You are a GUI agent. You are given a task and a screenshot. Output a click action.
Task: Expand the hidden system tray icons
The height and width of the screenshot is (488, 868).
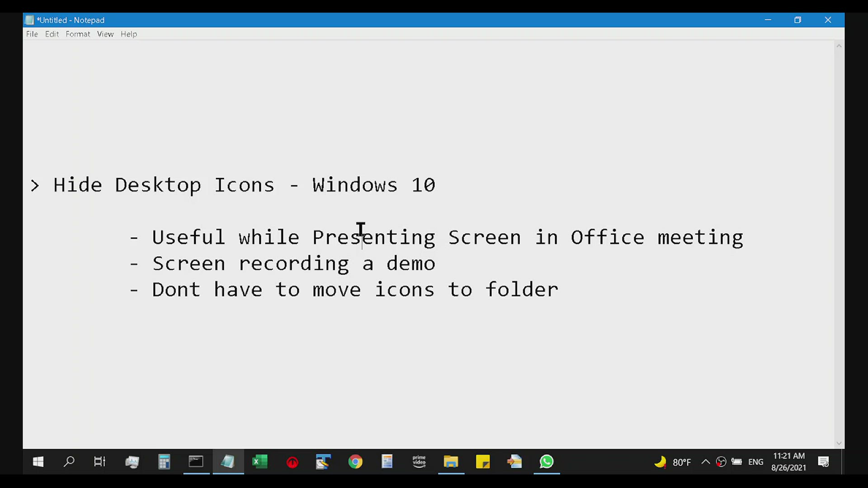[705, 461]
